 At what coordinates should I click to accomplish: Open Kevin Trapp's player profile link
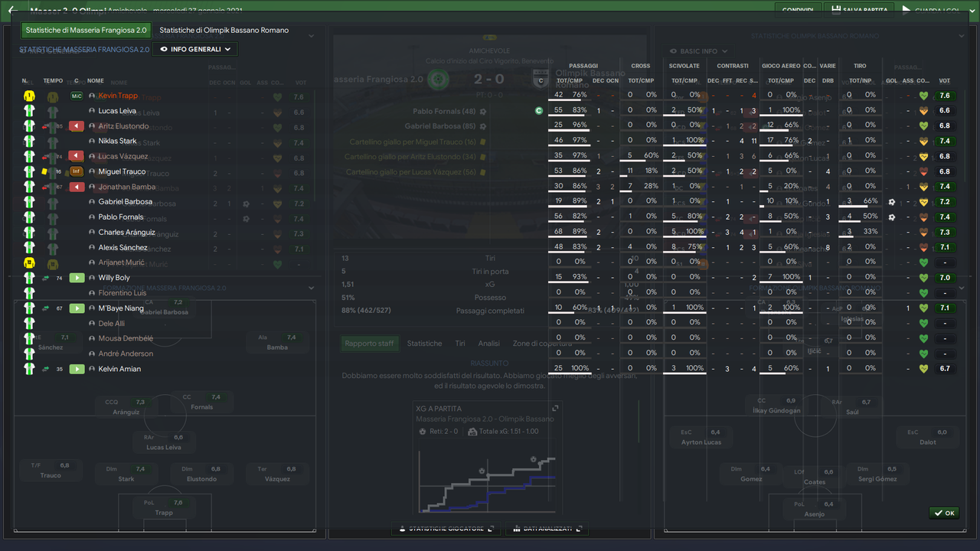pyautogui.click(x=118, y=96)
